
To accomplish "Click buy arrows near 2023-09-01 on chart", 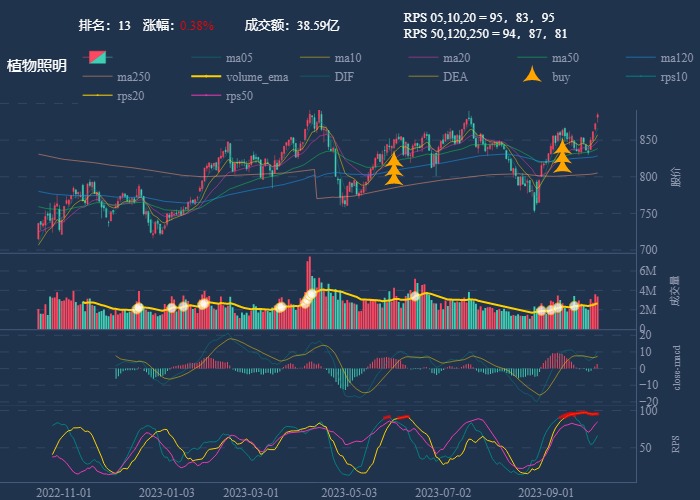I will (563, 158).
